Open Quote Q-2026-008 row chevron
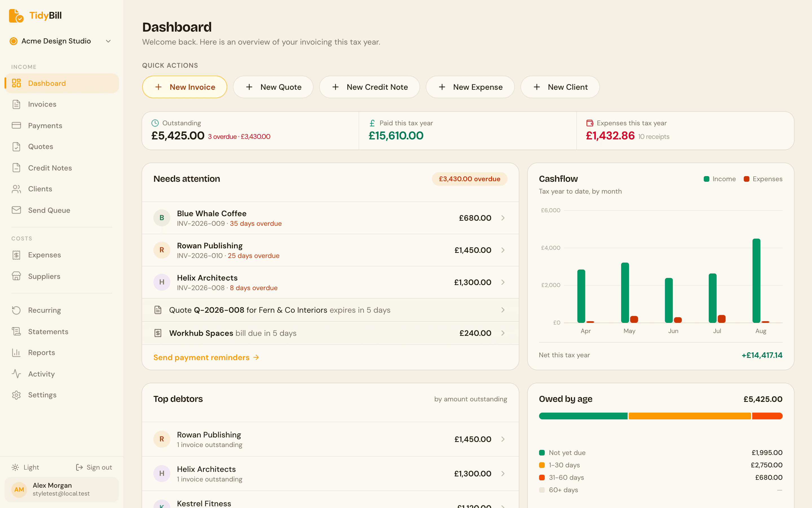Viewport: 812px width, 508px height. [x=503, y=310]
